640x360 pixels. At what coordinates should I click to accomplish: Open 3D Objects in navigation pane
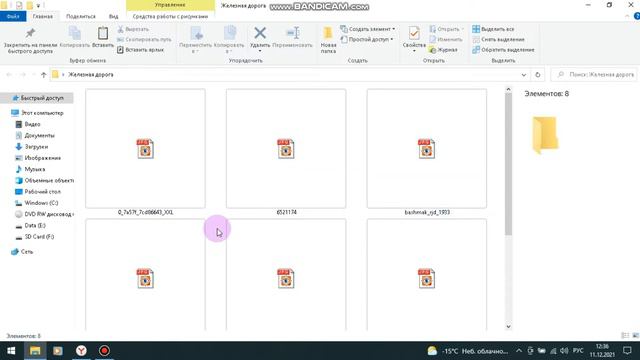[x=44, y=180]
